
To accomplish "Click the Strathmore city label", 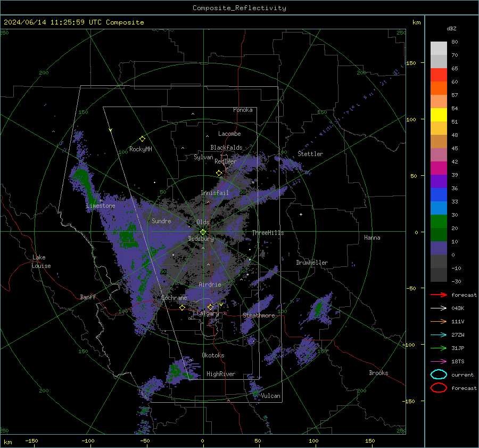I will point(259,315).
